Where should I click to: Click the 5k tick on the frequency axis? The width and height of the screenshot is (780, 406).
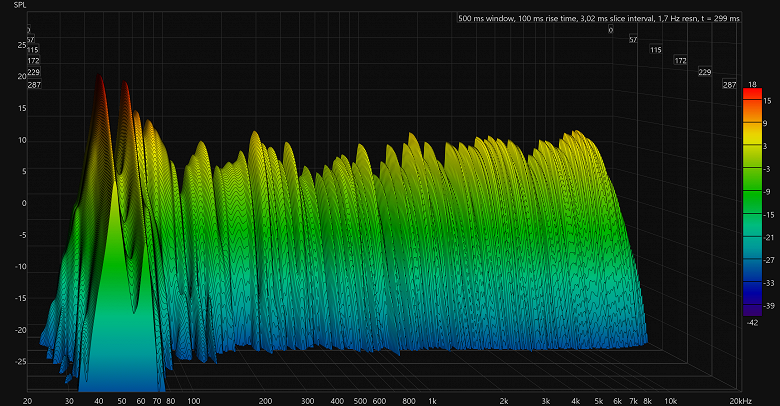tap(598, 401)
